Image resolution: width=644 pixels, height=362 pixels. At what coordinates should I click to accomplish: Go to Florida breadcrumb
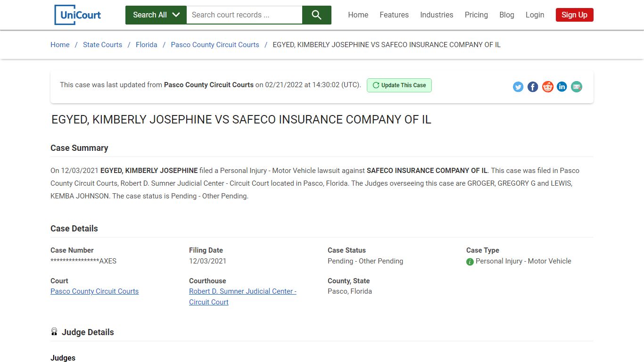(x=147, y=45)
